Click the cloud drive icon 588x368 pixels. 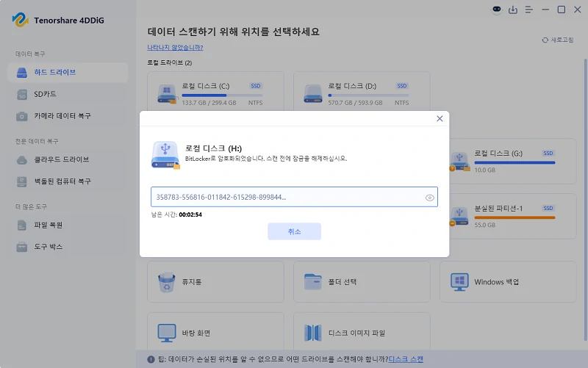[22, 160]
